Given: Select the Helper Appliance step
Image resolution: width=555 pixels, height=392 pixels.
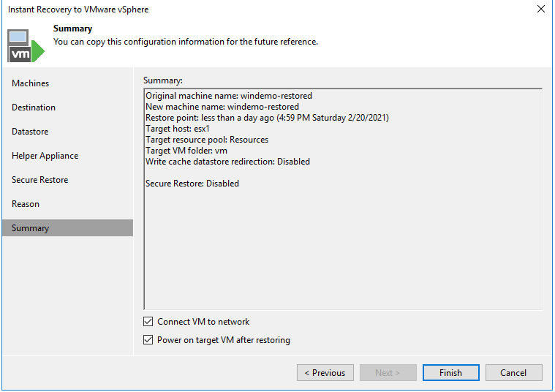Looking at the screenshot, I should pyautogui.click(x=45, y=156).
